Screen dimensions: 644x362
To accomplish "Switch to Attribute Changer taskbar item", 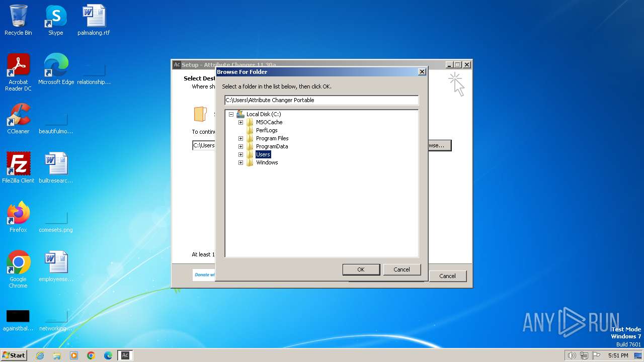I will tap(125, 355).
